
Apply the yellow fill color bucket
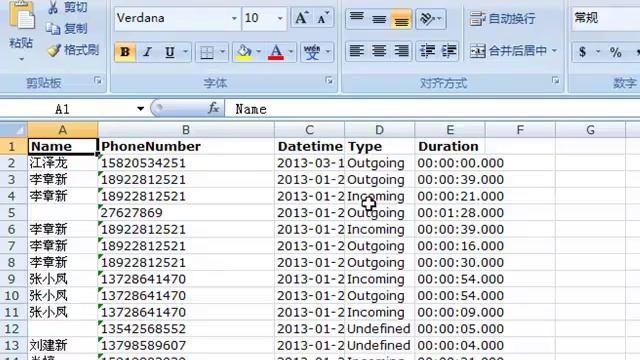[x=244, y=52]
